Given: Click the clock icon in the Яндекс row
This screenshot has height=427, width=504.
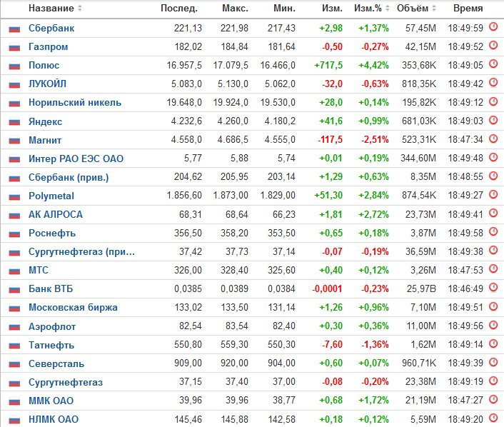Looking at the screenshot, I should [493, 120].
